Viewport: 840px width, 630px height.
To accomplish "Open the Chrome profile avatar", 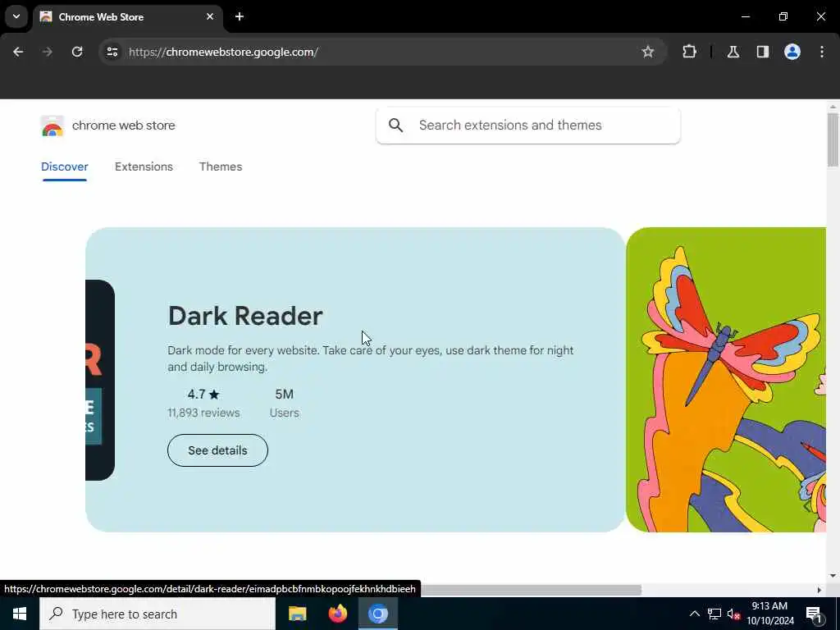I will tap(792, 52).
